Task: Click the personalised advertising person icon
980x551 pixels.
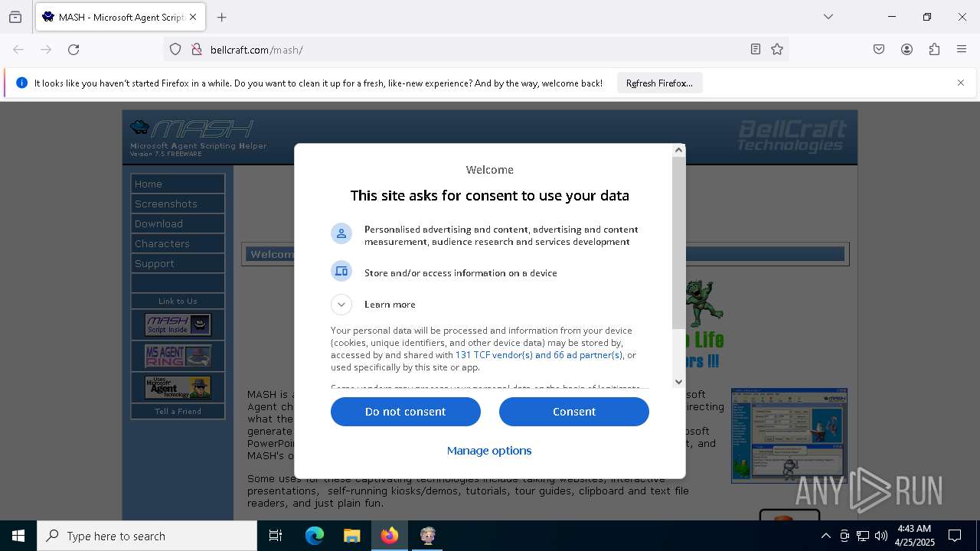Action: coord(341,233)
